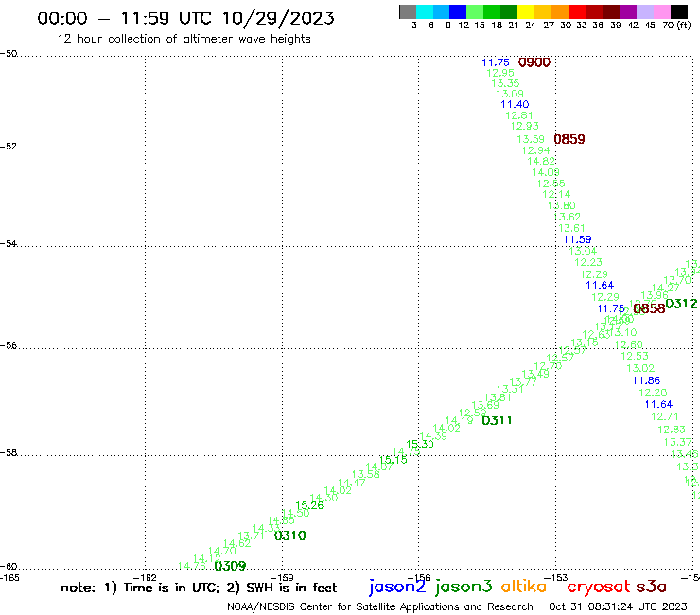Click the 12.95 wave height reading
The width and height of the screenshot is (700, 615).
(500, 73)
